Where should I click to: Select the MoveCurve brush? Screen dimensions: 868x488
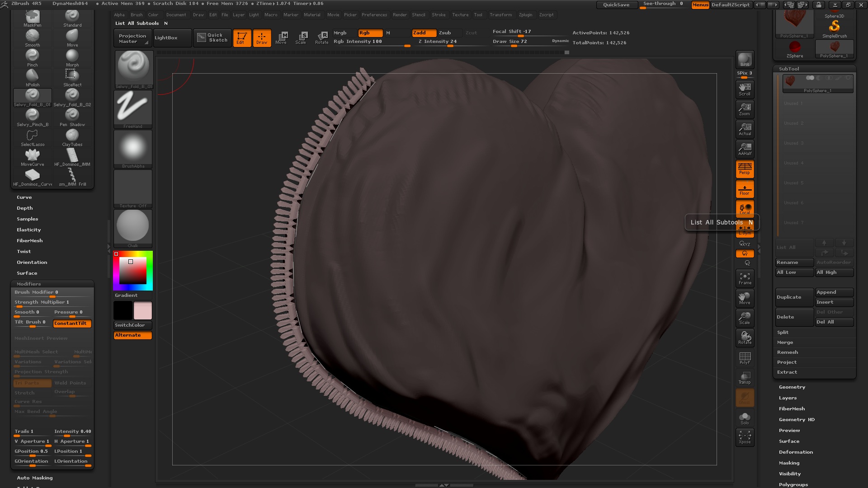32,158
